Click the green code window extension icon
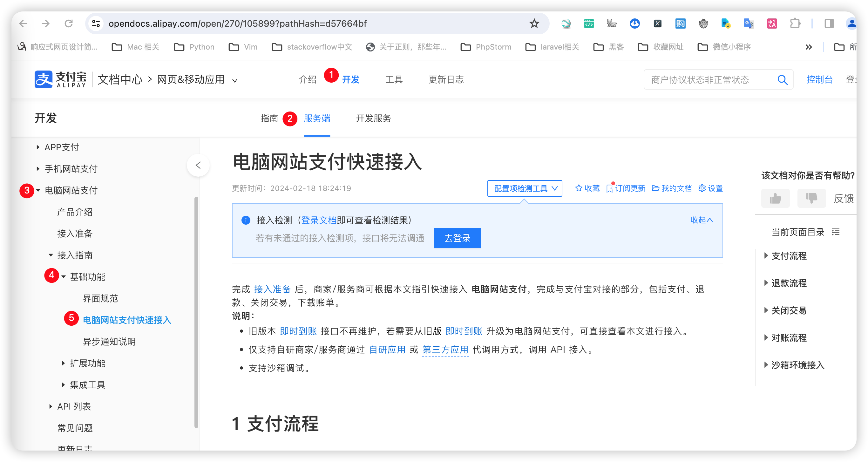Viewport: 868px width, 462px height. (589, 24)
